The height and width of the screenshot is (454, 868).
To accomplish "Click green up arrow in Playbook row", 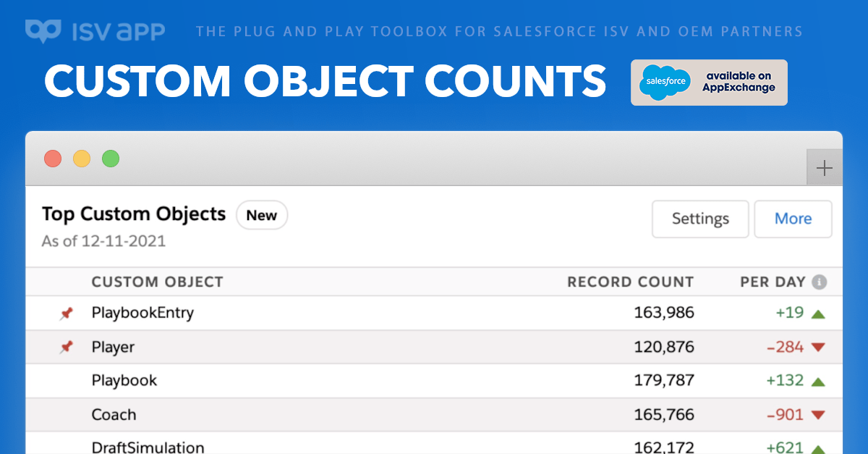I will coord(818,382).
